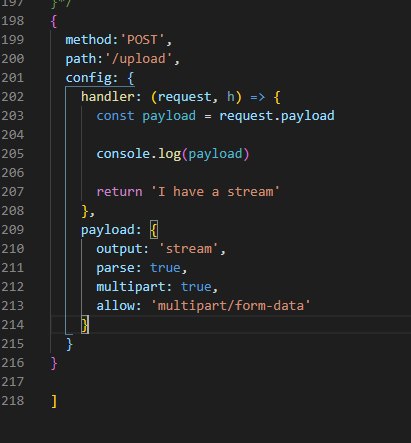Click the 'log' method call

(x=169, y=154)
